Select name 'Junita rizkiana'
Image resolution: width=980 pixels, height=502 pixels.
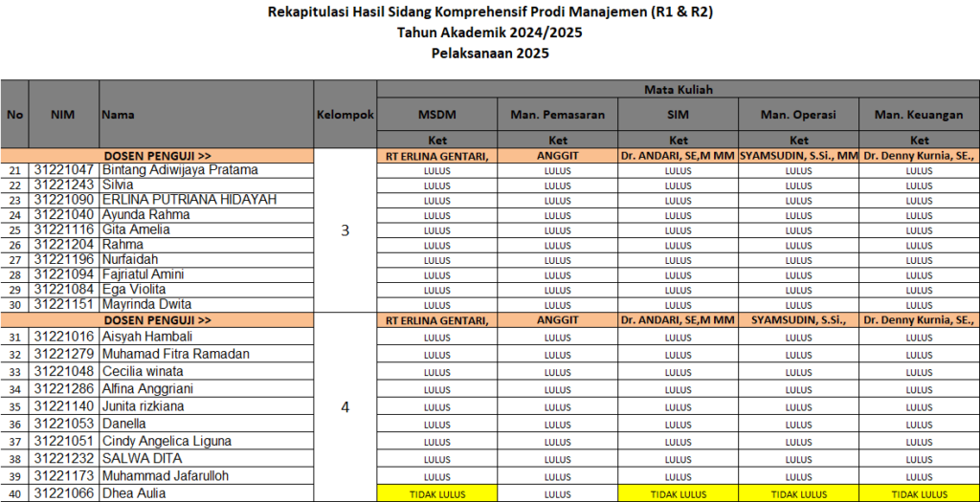pos(144,405)
